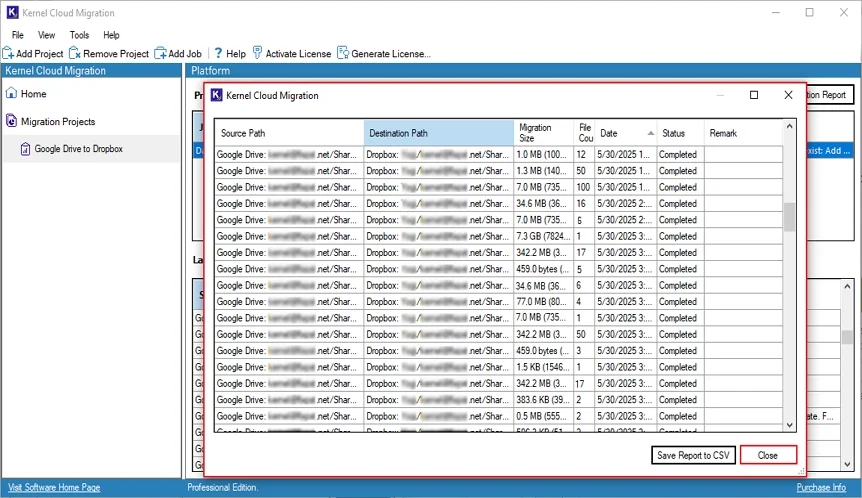Sort by Status column header
Screen dimensions: 862x498
click(x=680, y=133)
